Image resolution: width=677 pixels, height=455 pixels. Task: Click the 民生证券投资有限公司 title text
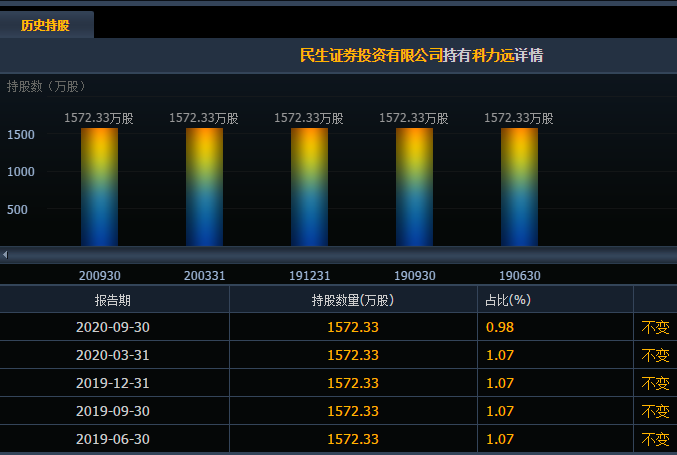(x=371, y=55)
